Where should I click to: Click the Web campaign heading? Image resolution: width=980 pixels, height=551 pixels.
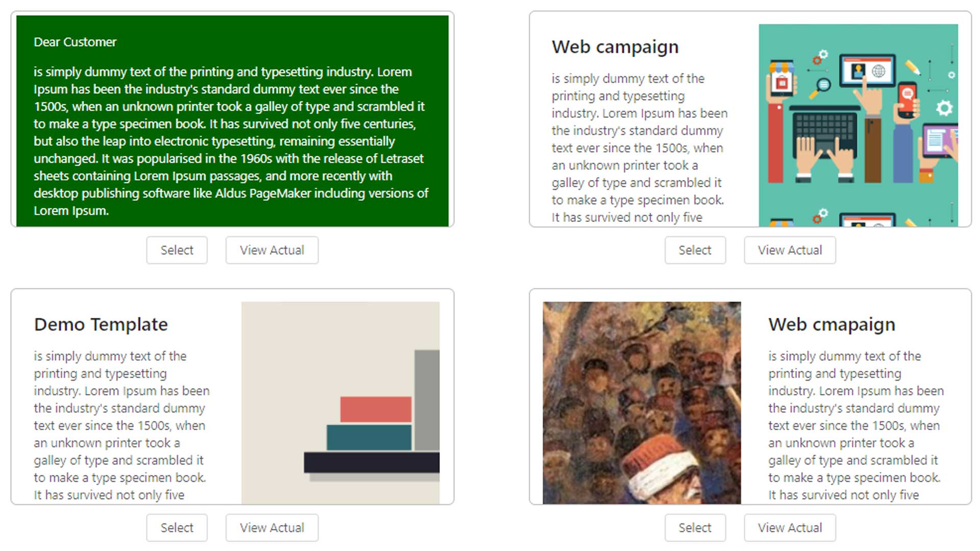click(x=615, y=47)
